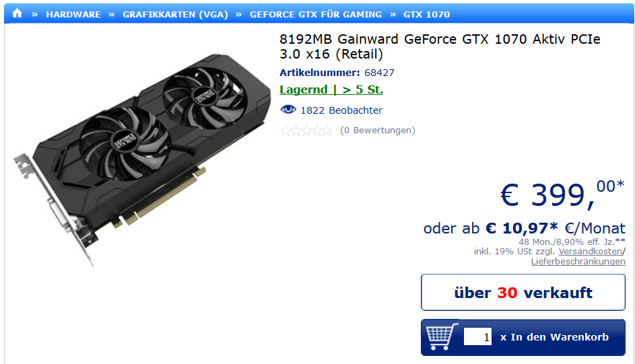The width and height of the screenshot is (635, 364).
Task: Open GRAFIKKARTEN (VGA) breadcrumb
Action: coord(175,15)
